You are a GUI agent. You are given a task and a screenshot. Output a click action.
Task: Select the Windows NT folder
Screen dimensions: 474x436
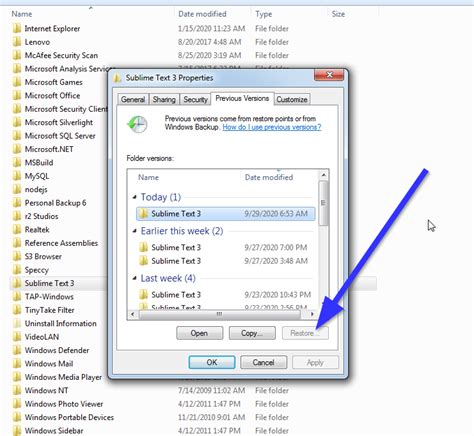(x=46, y=390)
